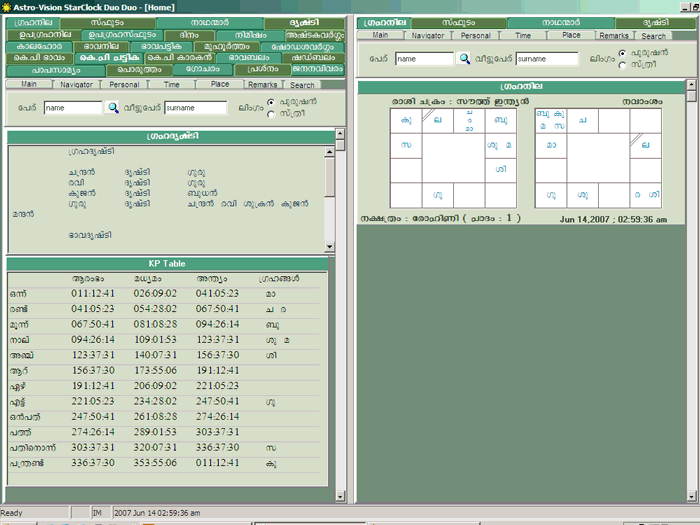
Task: Click down arrow of ഗ്രഹദൃഷ്ടി list scrollbar
Action: [329, 246]
